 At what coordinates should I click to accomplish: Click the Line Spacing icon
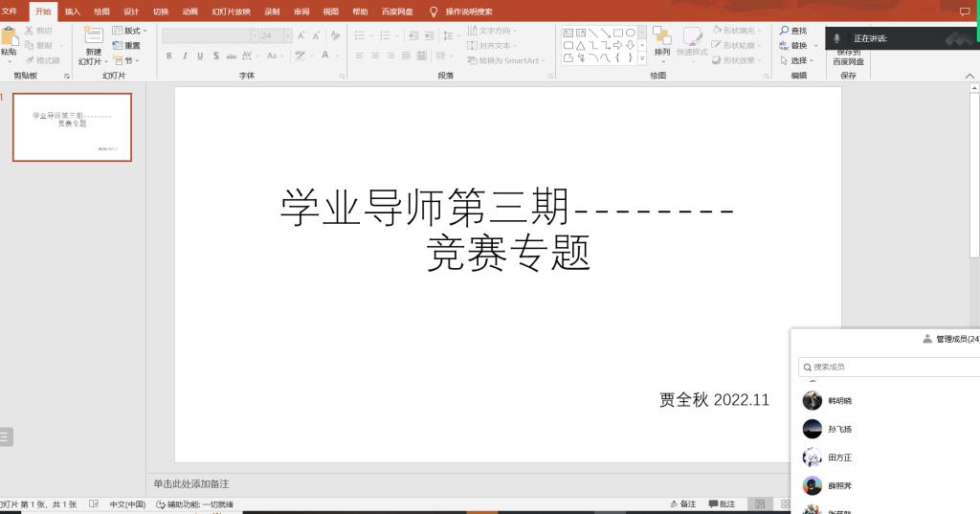click(x=448, y=35)
